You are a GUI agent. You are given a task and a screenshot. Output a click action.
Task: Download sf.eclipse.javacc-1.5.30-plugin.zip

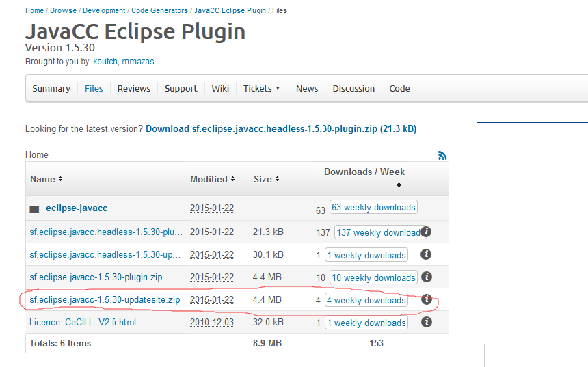click(96, 277)
